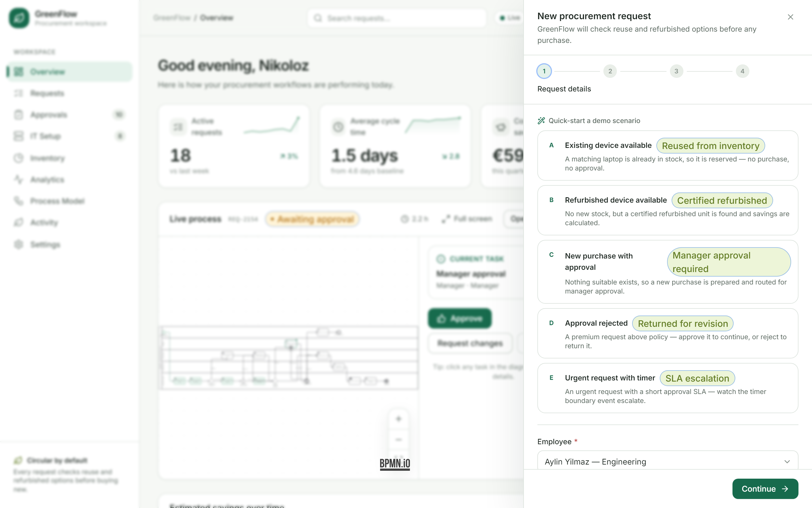Click the thumbs-up icon on Approve
812x508 pixels.
pyautogui.click(x=442, y=318)
